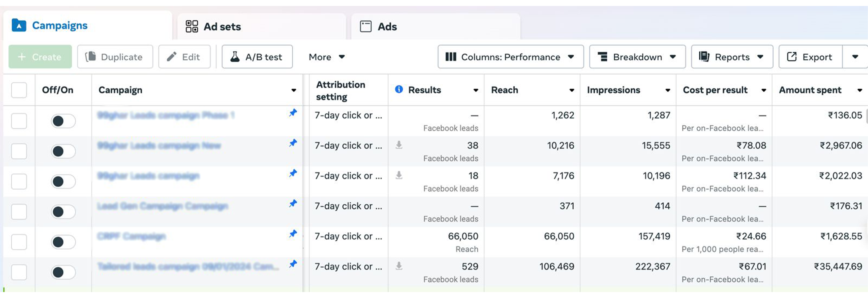The height and width of the screenshot is (298, 868).
Task: Open the Reports dropdown menu
Action: [732, 57]
